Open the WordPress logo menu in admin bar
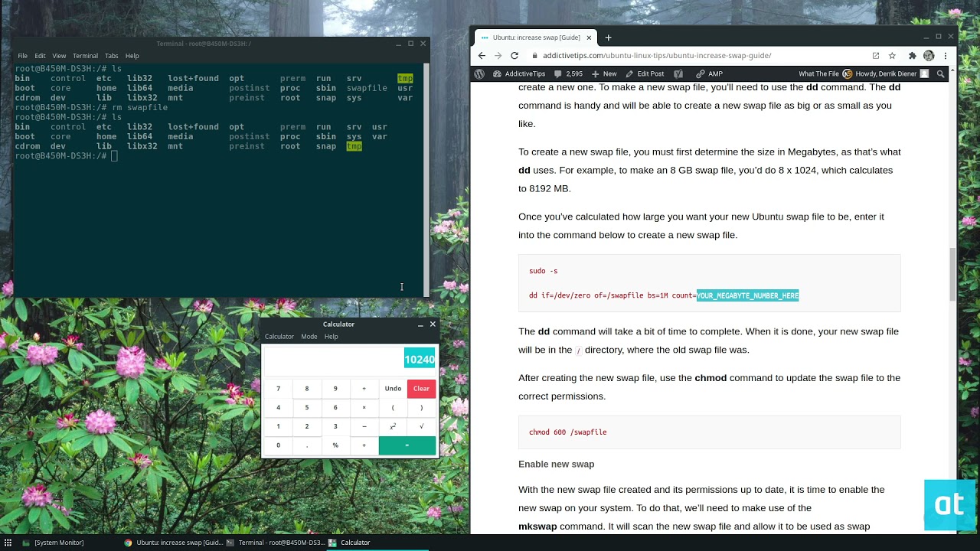980x551 pixels. [479, 73]
